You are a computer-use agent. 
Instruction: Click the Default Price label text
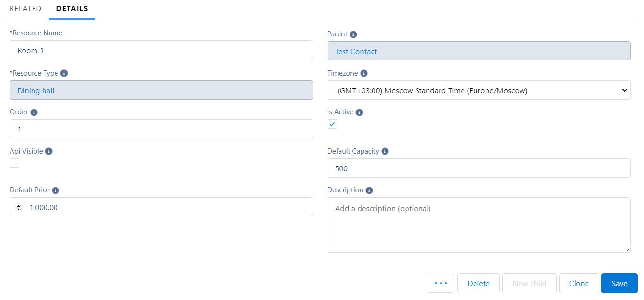(30, 190)
